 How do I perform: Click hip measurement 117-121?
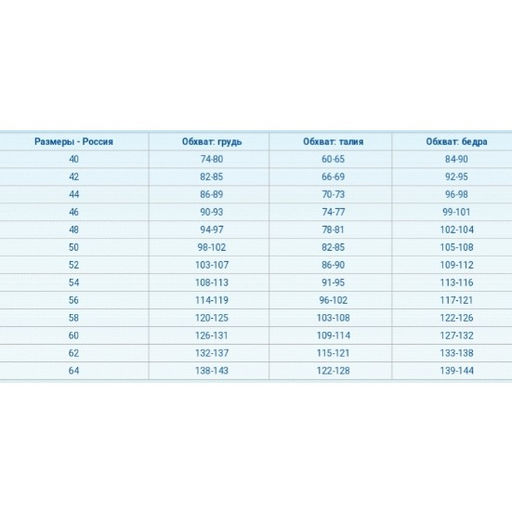(x=457, y=300)
